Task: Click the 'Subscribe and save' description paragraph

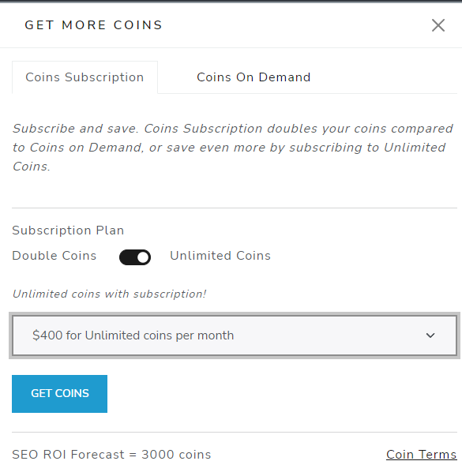Action: 233,148
